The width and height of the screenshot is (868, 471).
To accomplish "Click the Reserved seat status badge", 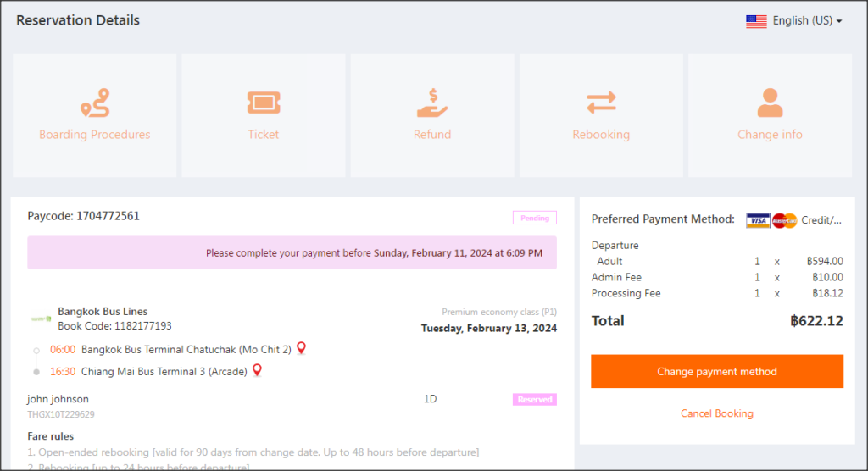I will coord(535,400).
